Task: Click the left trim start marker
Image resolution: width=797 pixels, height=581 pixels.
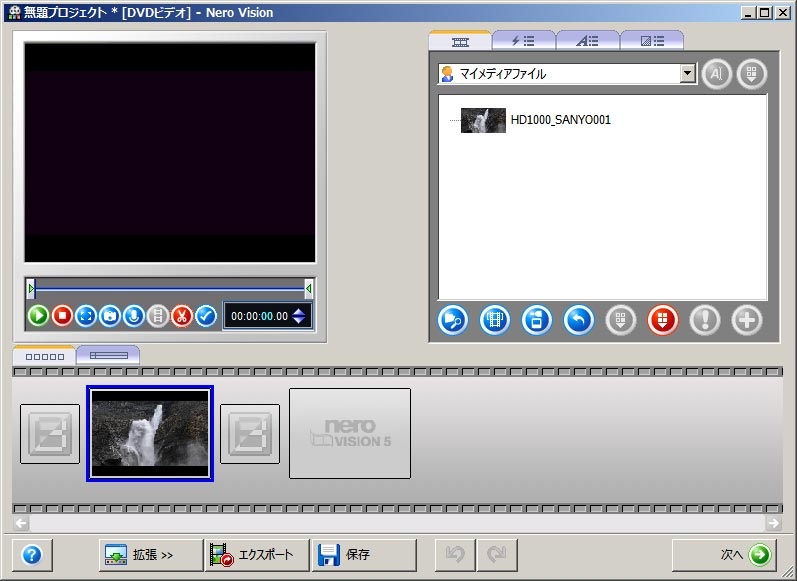Action: (31, 289)
